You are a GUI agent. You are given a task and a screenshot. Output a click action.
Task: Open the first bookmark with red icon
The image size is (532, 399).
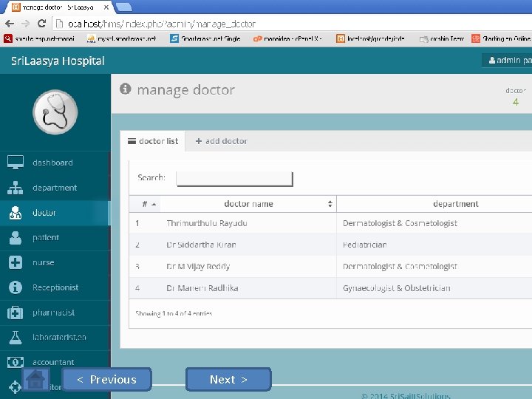pos(39,38)
